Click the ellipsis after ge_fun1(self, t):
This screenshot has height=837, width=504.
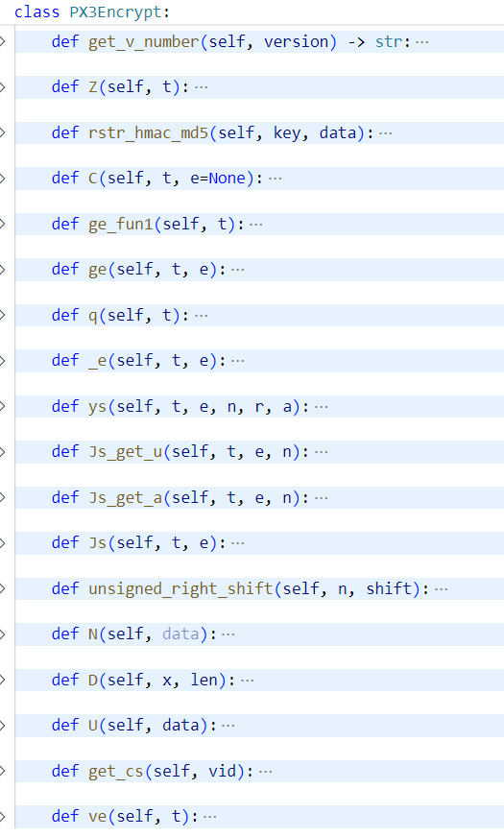(x=256, y=225)
